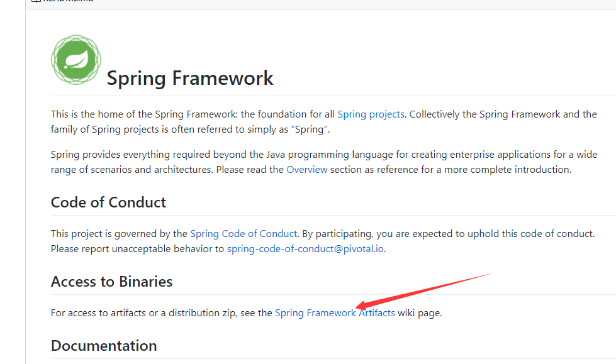Click the "Spring Framework" main title heading

click(190, 79)
